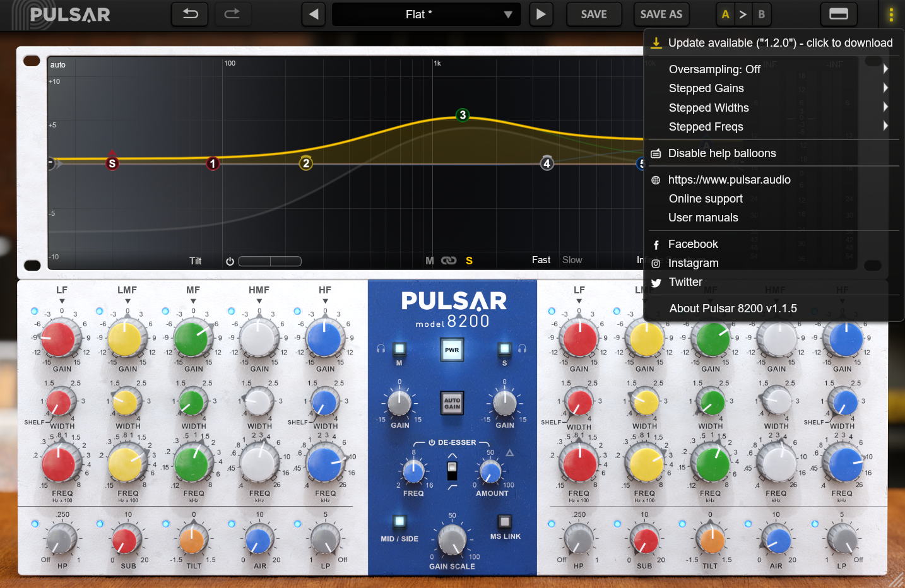Image resolution: width=905 pixels, height=588 pixels.
Task: Choose Disable help balloons
Action: pos(773,153)
